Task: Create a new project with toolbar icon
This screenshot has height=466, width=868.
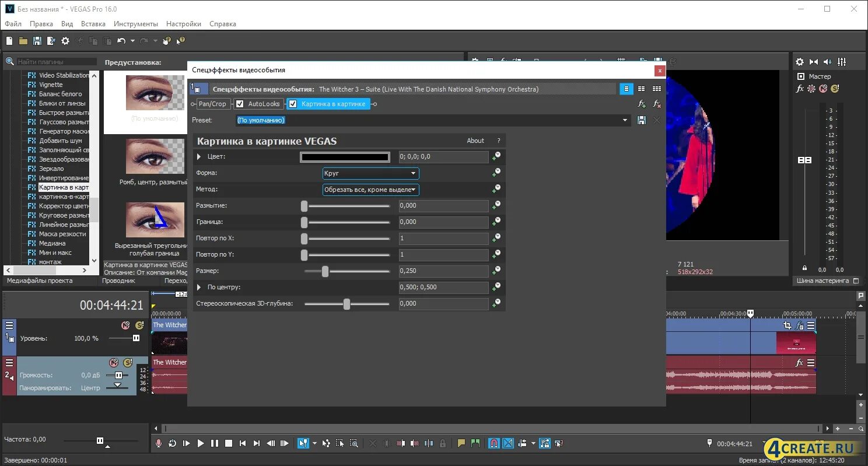Action: tap(9, 41)
